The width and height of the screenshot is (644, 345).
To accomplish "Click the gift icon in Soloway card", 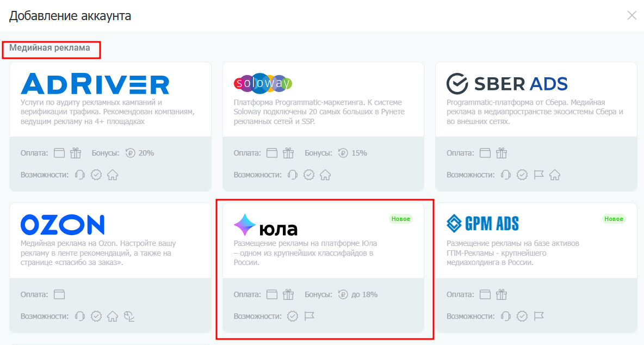I will tap(288, 153).
